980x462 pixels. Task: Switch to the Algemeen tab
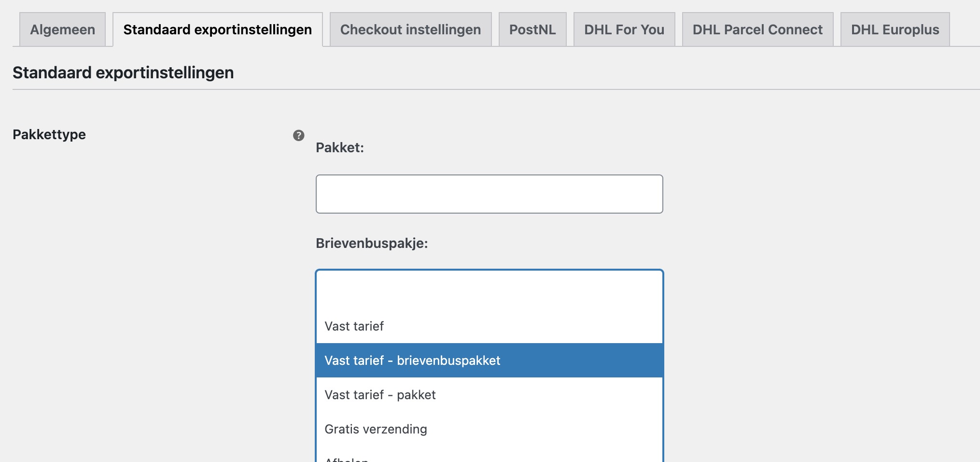click(x=62, y=29)
